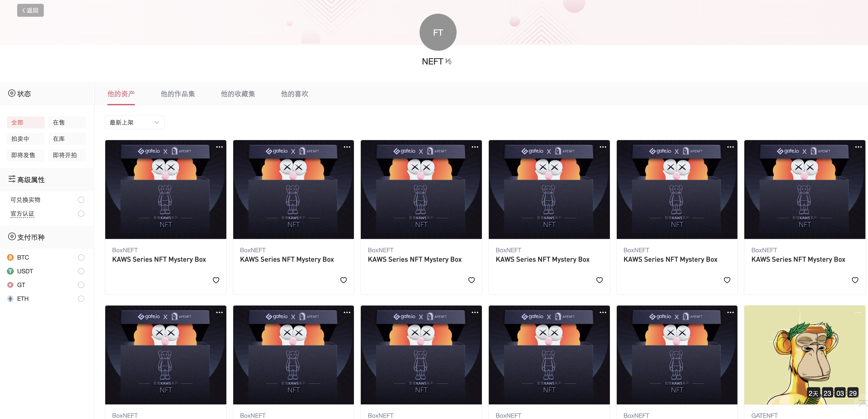Like the fifth KAWS Mystery Box in row one
This screenshot has width=868, height=419.
click(x=727, y=280)
